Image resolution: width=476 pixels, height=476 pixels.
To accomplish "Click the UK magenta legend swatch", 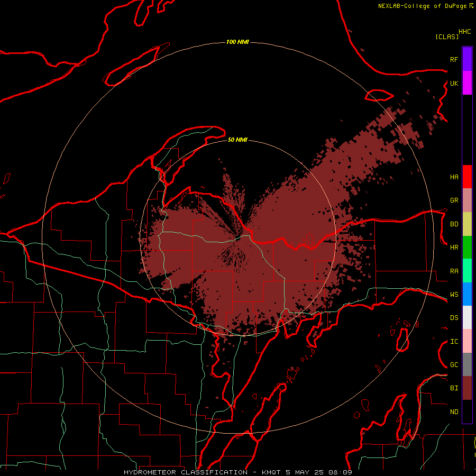I will click(467, 83).
